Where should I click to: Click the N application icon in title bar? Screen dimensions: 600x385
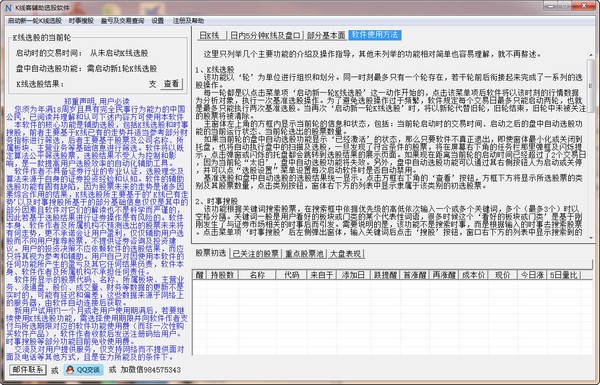coord(9,8)
